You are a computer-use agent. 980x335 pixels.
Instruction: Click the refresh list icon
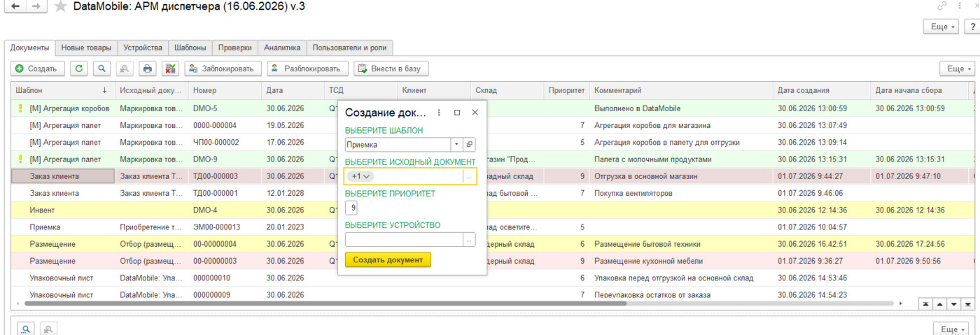click(79, 69)
